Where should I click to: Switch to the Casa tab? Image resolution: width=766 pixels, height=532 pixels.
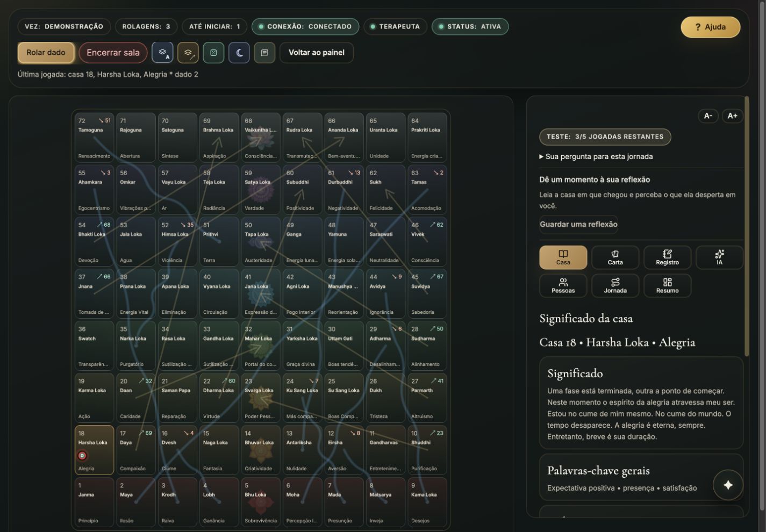click(x=563, y=257)
